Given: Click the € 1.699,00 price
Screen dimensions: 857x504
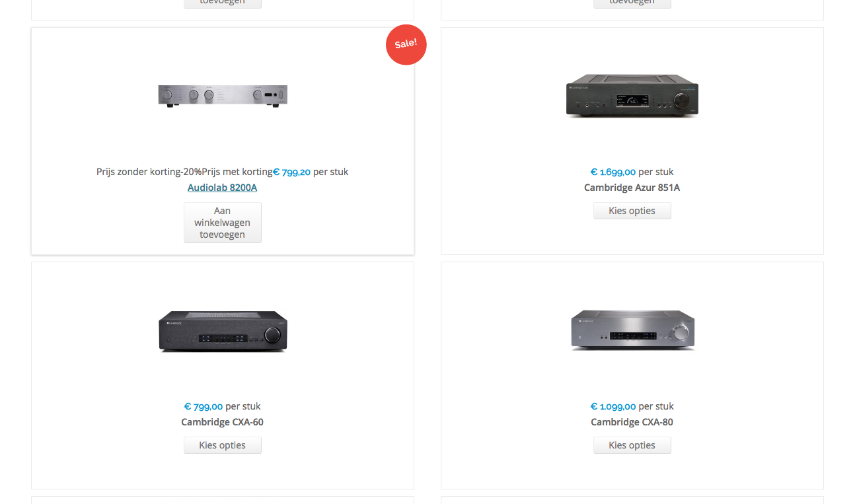Looking at the screenshot, I should 613,172.
